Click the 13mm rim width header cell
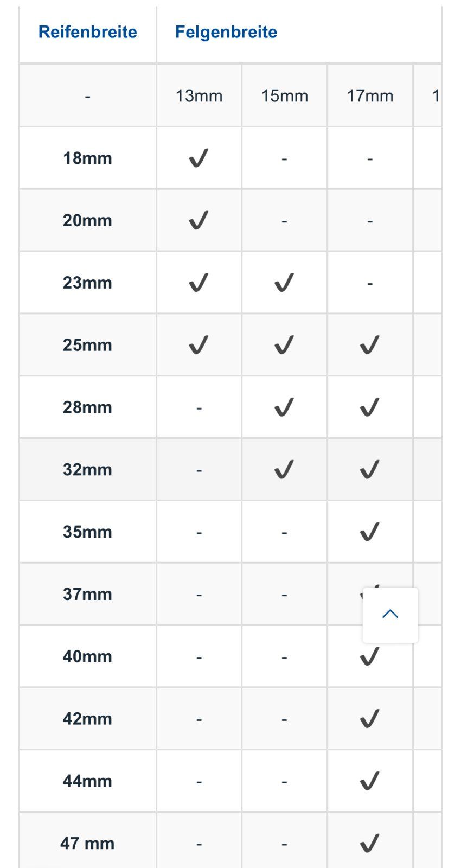The width and height of the screenshot is (461, 868). [199, 96]
